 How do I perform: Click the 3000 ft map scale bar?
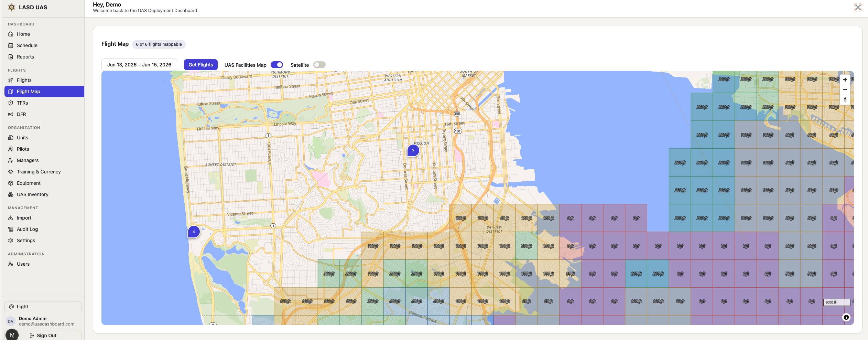[836, 302]
